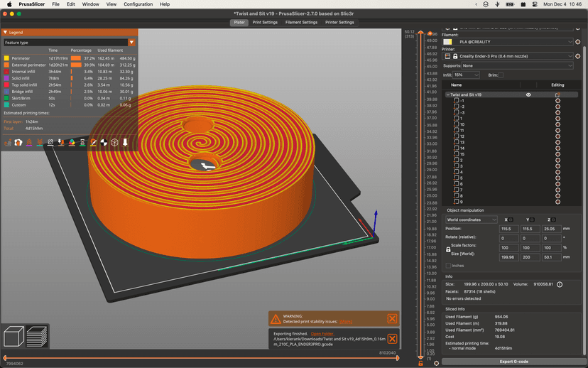The image size is (588, 368).
Task: Switch to the Print Settings tab
Action: [265, 22]
